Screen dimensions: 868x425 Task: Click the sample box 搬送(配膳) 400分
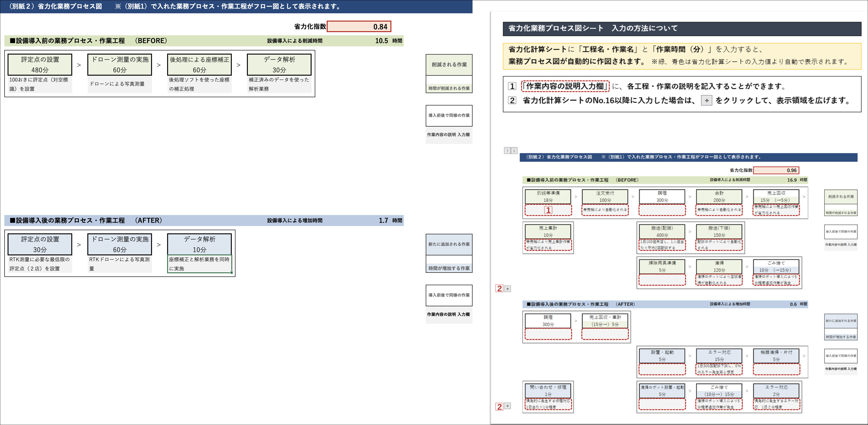coord(662,232)
